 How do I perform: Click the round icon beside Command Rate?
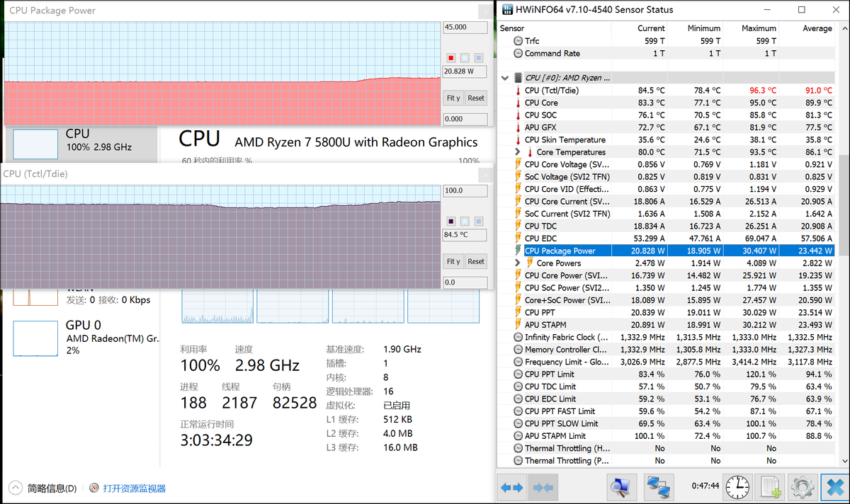click(518, 53)
